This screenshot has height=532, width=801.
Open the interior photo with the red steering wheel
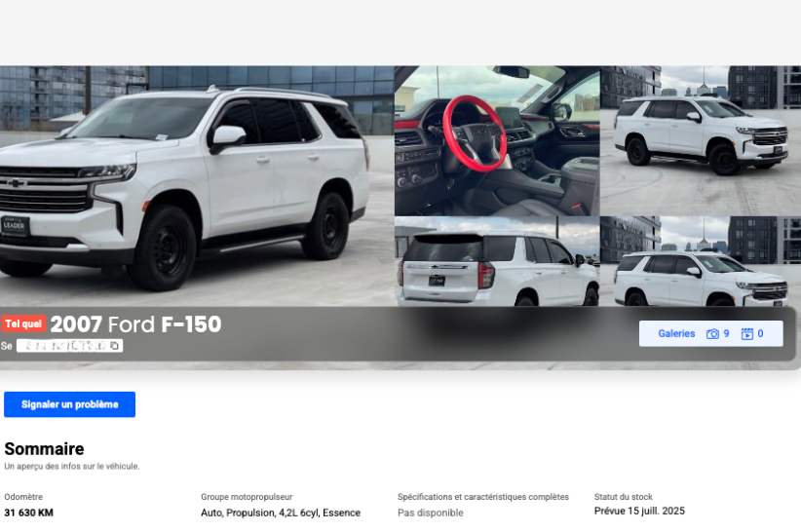tap(497, 140)
